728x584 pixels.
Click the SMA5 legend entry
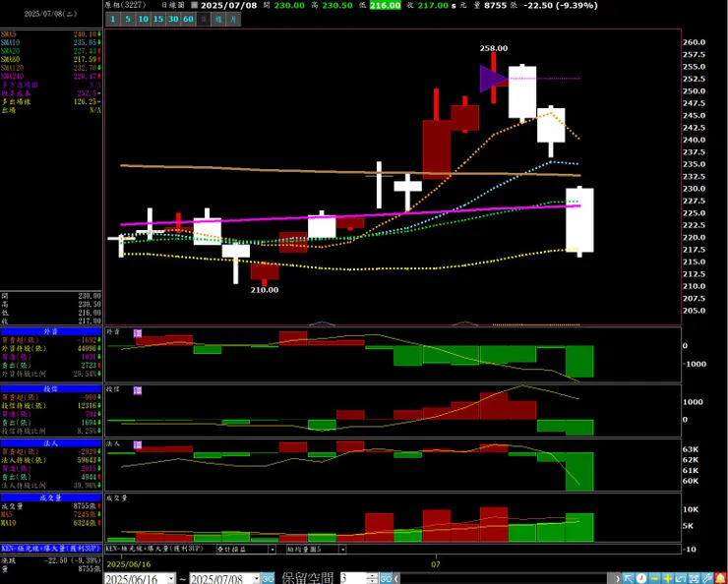pyautogui.click(x=50, y=34)
